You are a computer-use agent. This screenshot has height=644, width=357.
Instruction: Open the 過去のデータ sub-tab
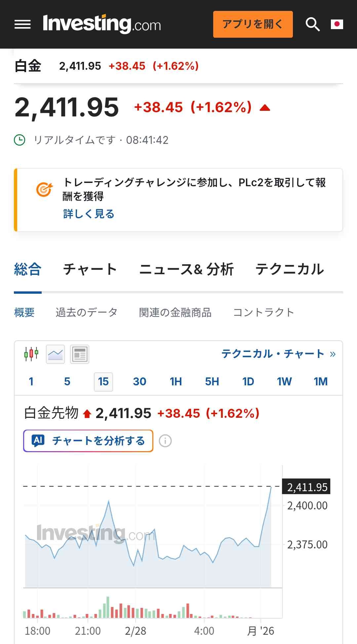(87, 312)
